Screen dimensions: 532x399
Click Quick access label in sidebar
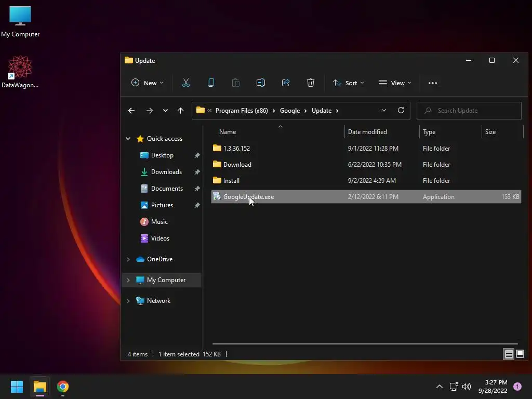tap(165, 138)
